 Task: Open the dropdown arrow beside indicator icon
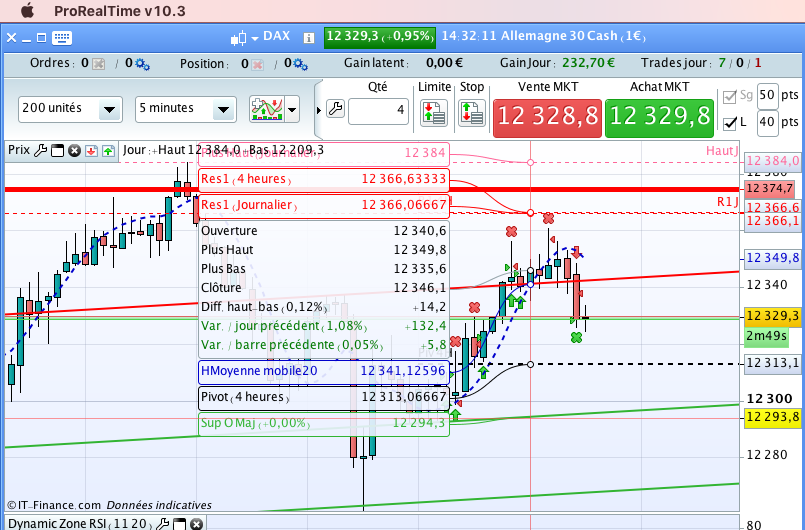(x=292, y=109)
